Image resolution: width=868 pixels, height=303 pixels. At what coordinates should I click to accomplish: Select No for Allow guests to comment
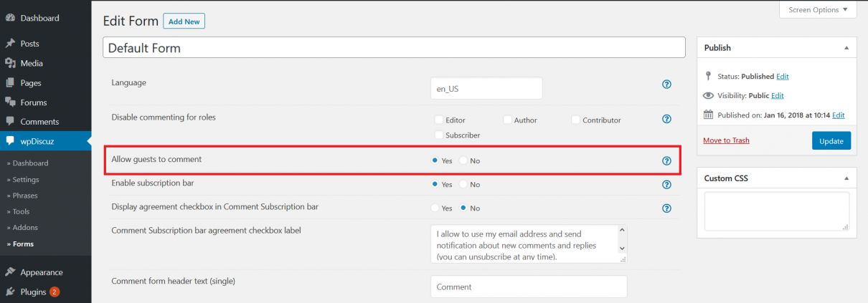(x=463, y=160)
